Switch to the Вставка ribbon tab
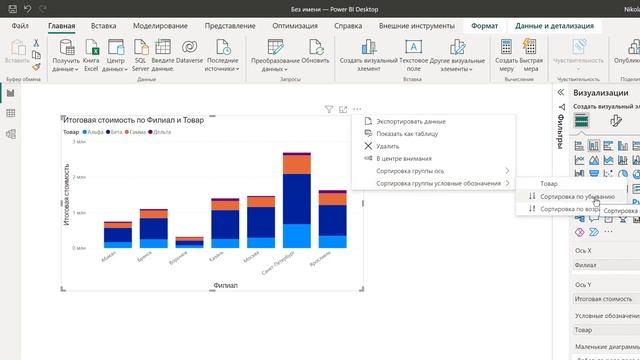Image resolution: width=640 pixels, height=360 pixels. point(103,26)
